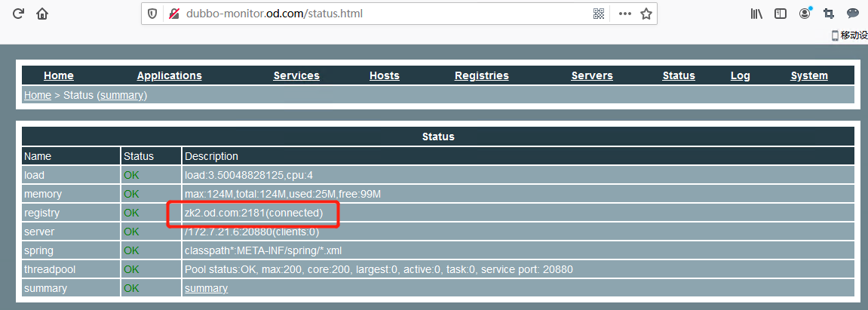Screen dimensions: 868x310
Task: Go to browser home page icon
Action: pyautogui.click(x=42, y=14)
